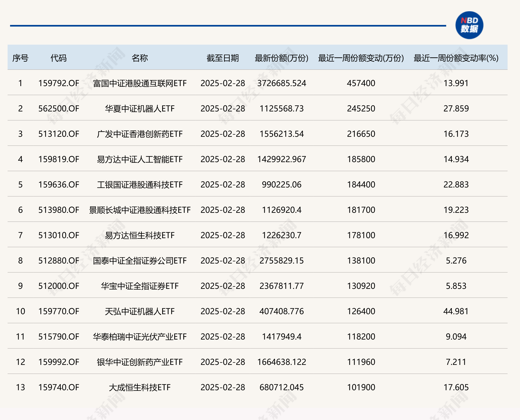Click change rate 5.276
The height and width of the screenshot is (420, 520).
(x=456, y=261)
